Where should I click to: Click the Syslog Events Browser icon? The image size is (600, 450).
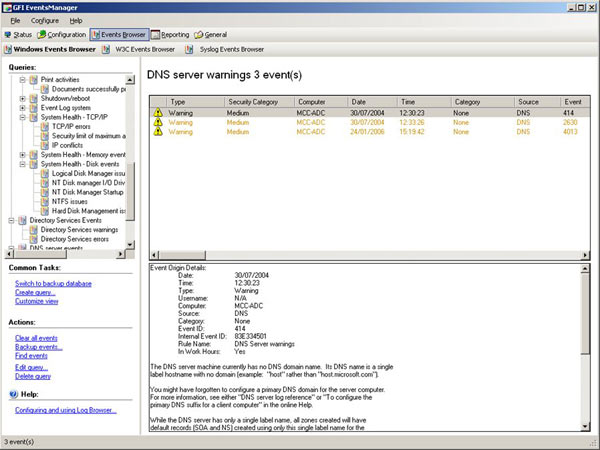[x=189, y=49]
